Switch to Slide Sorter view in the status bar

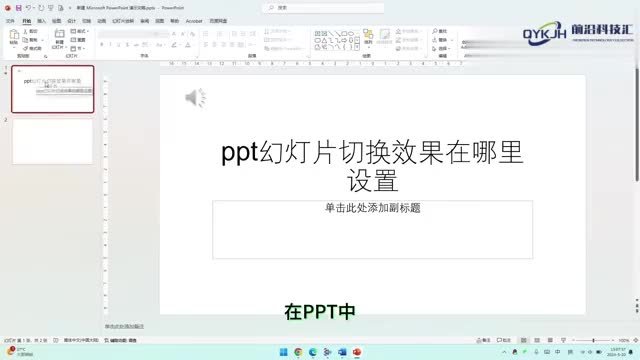click(x=537, y=340)
